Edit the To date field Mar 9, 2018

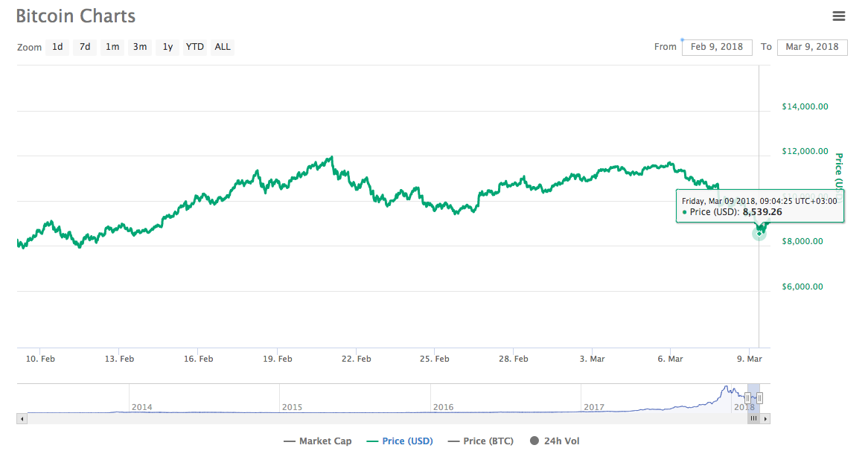(x=812, y=47)
